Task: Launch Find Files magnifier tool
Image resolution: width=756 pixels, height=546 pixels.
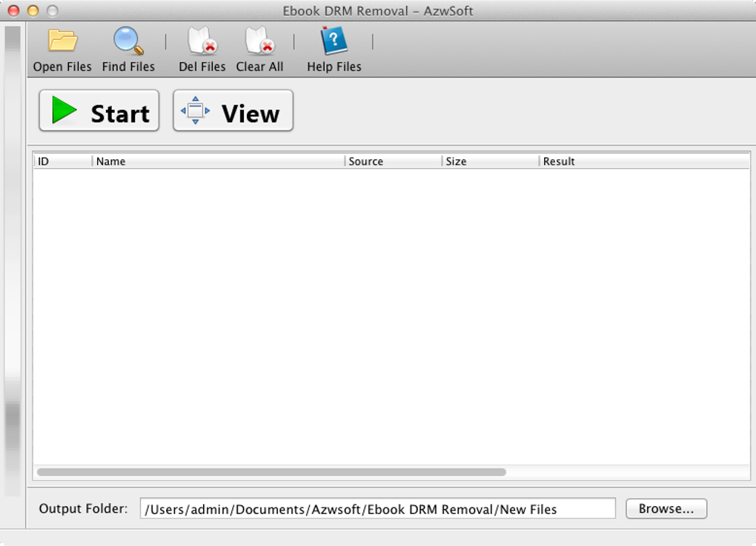Action: click(128, 41)
